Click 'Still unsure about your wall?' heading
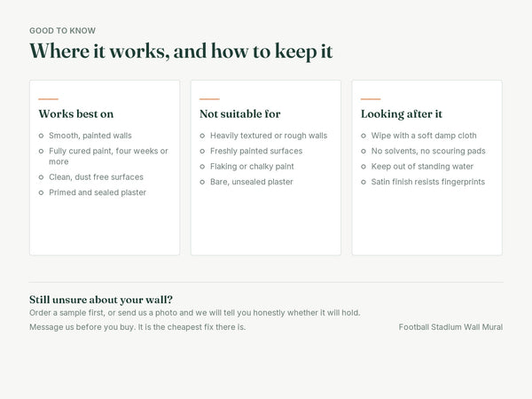The width and height of the screenshot is (532, 399). pos(101,300)
